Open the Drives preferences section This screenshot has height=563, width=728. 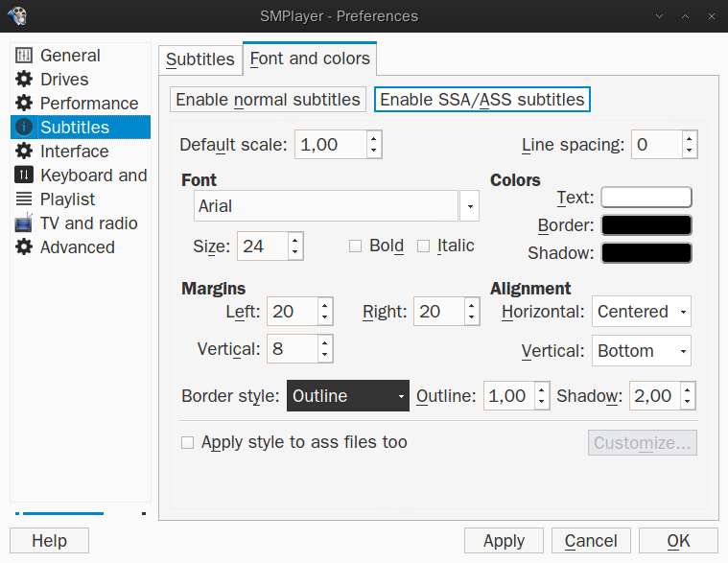81,79
